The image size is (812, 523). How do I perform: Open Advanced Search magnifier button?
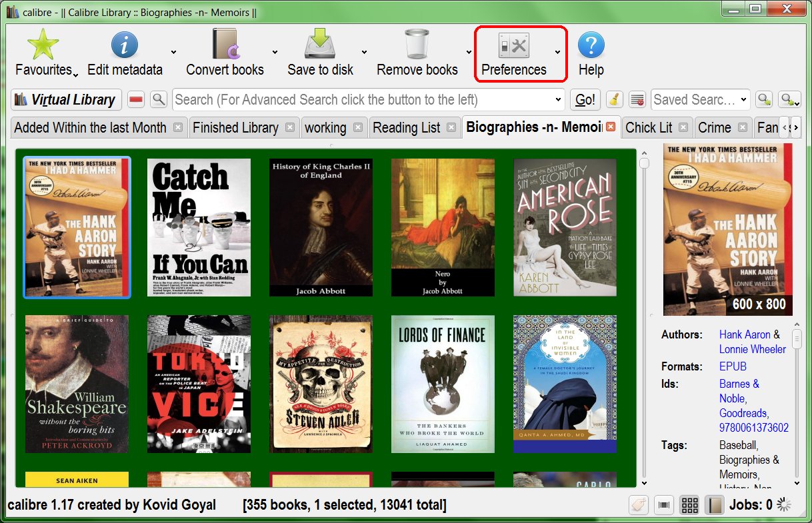[x=159, y=100]
